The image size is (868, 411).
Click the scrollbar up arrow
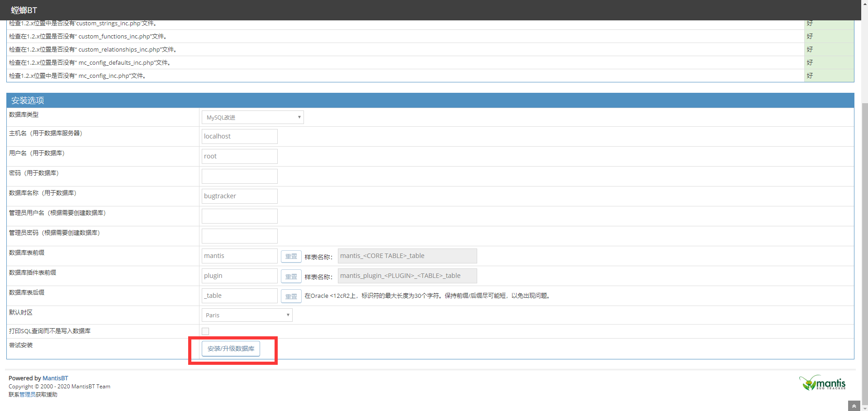click(x=864, y=4)
